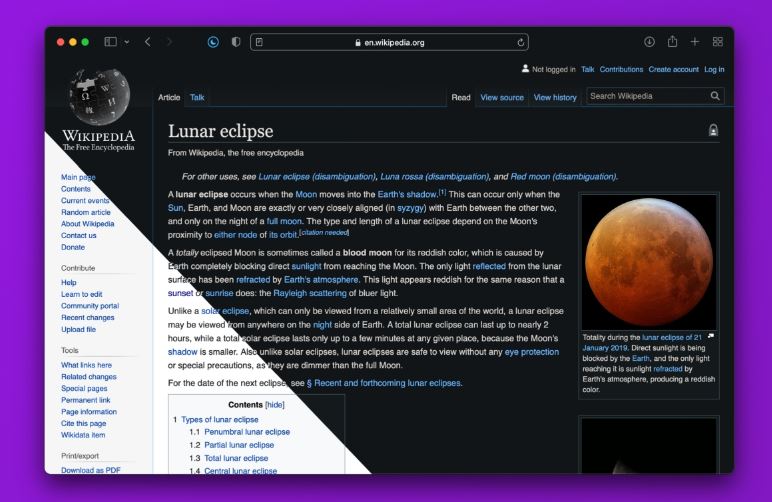Click Upload file in the sidebar
This screenshot has width=772, height=502.
coord(78,329)
